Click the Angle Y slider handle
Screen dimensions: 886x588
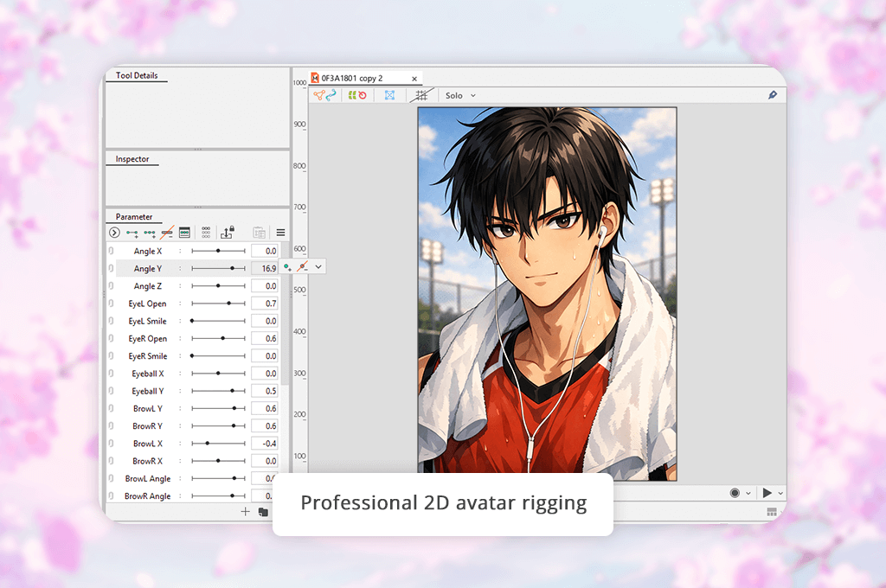tap(232, 268)
